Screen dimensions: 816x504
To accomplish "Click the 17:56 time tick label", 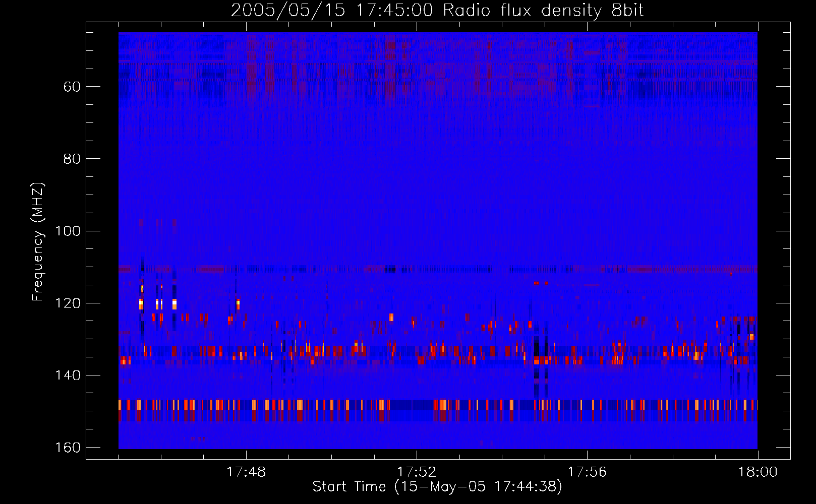I will (x=587, y=472).
